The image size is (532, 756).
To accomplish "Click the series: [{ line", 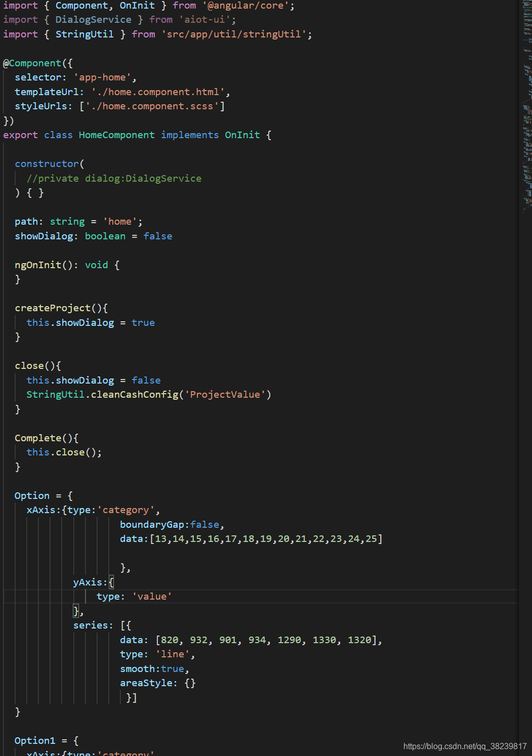I will pyautogui.click(x=102, y=625).
